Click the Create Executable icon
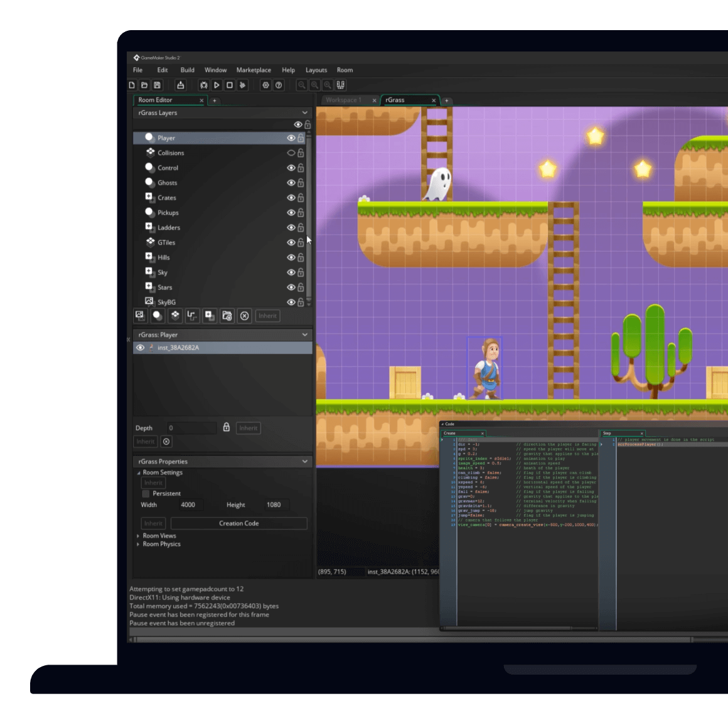The height and width of the screenshot is (728, 728). coord(181,85)
